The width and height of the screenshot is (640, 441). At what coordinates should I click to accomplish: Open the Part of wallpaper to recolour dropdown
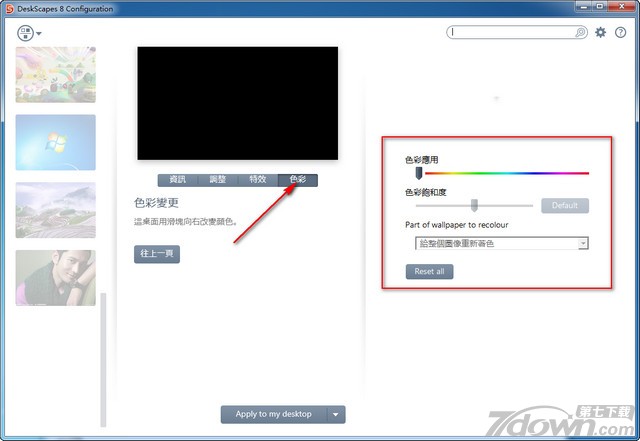coord(502,243)
